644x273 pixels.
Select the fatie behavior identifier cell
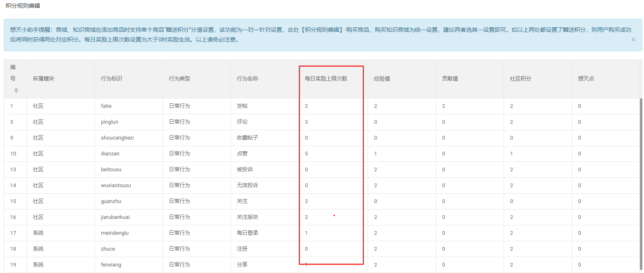129,106
